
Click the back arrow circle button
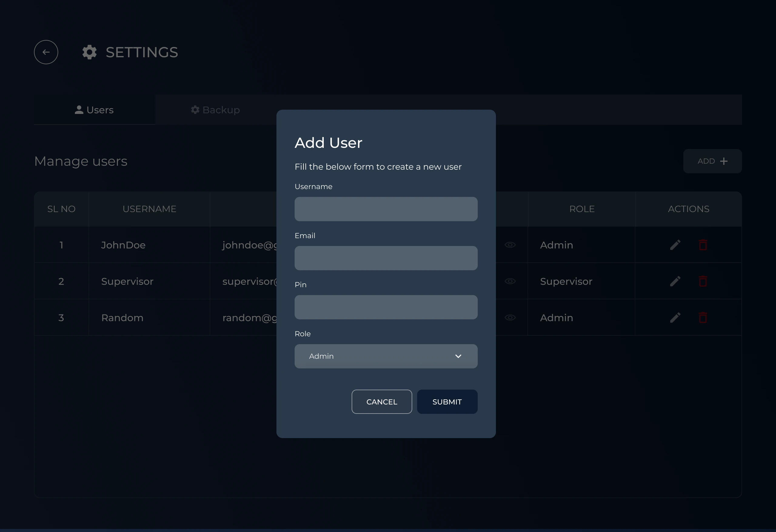point(46,52)
